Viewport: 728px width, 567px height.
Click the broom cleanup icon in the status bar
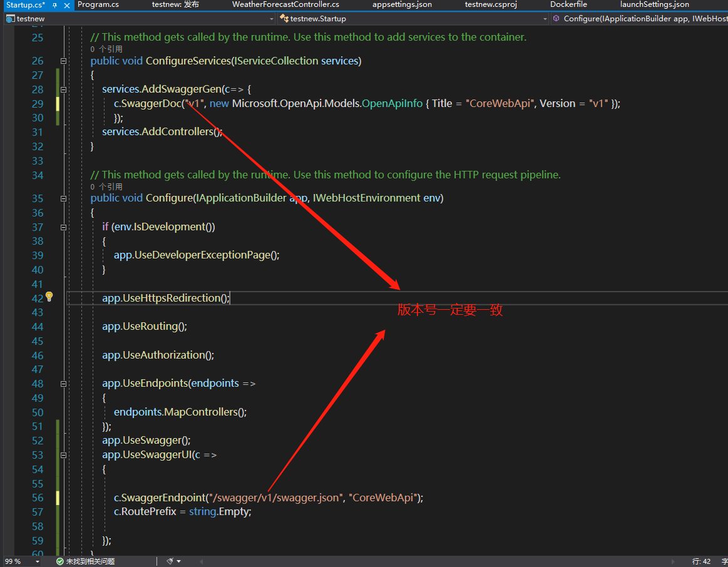170,561
